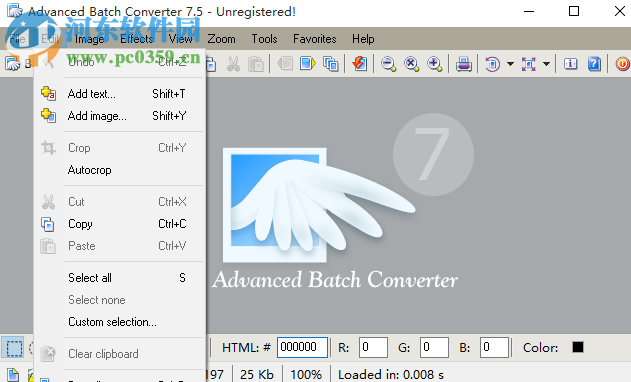
Task: Click the Rotate toolbar icon
Action: tap(492, 64)
